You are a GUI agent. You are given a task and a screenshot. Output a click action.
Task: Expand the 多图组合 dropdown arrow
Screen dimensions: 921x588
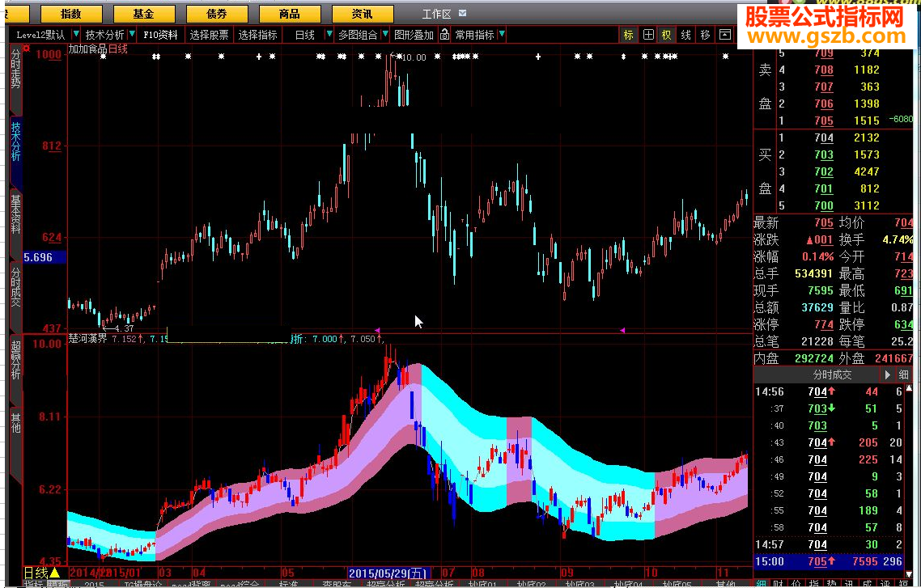tap(385, 35)
